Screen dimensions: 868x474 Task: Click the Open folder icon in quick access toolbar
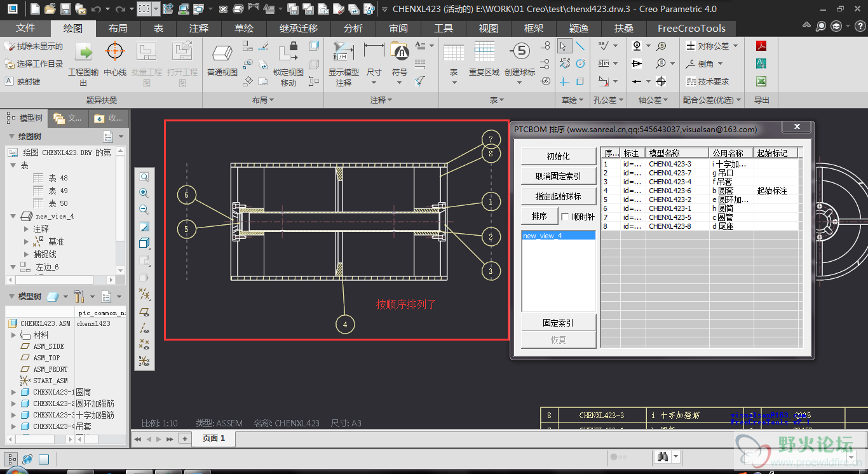click(x=50, y=9)
